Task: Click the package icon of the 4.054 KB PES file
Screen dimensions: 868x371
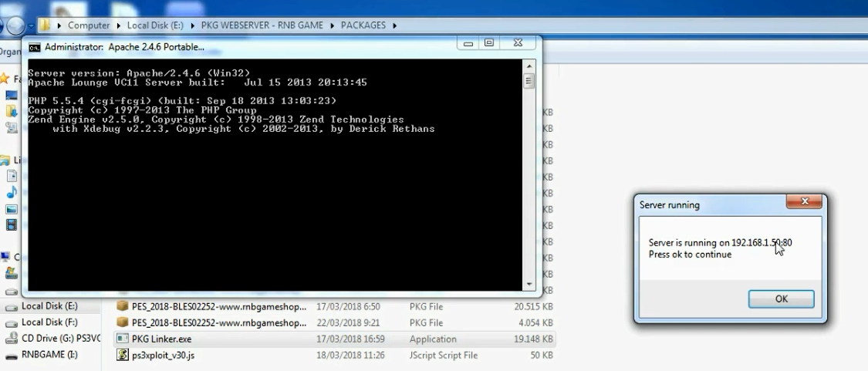Action: 123,322
